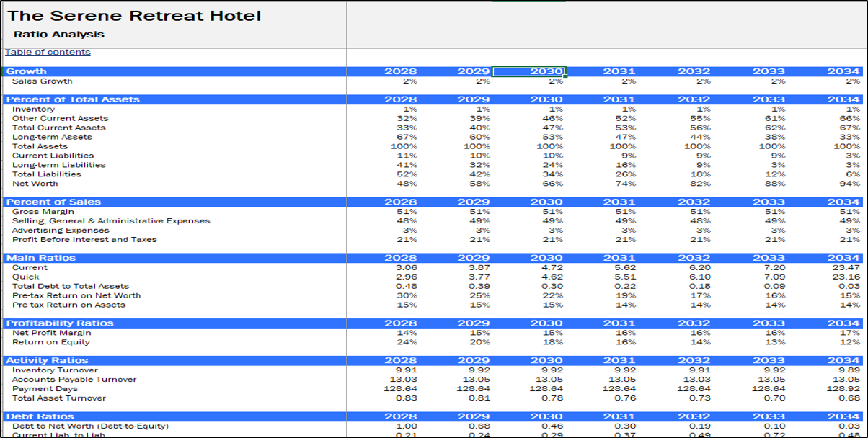Click the Net Worth value for 2034
Image resolution: width=868 pixels, height=438 pixels.
[x=850, y=184]
